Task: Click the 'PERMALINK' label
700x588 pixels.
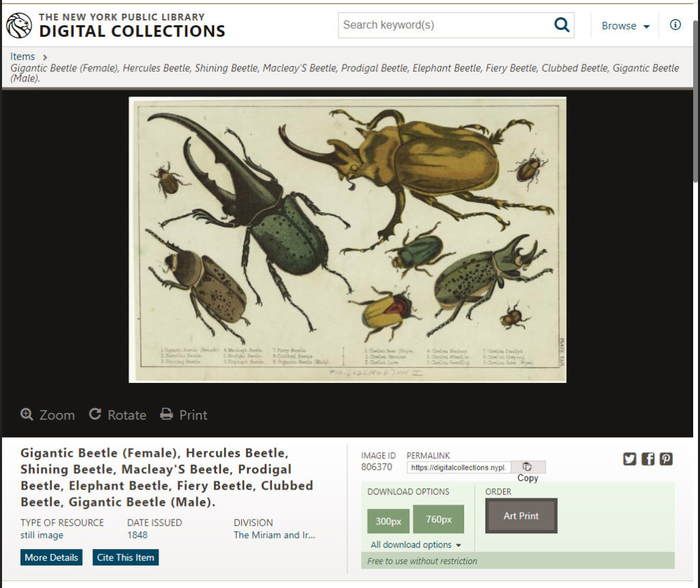Action: (x=428, y=455)
